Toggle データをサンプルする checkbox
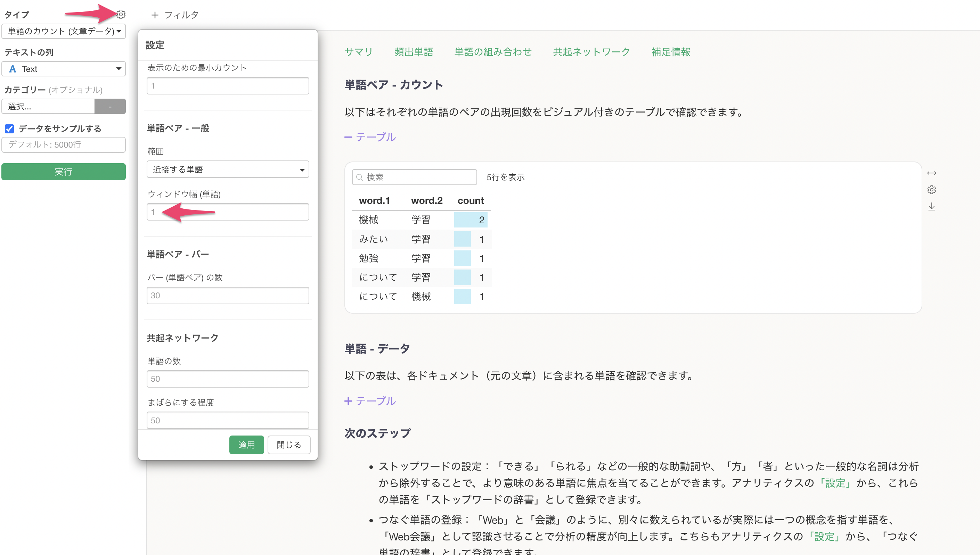Screen dimensions: 980x555 [9, 129]
